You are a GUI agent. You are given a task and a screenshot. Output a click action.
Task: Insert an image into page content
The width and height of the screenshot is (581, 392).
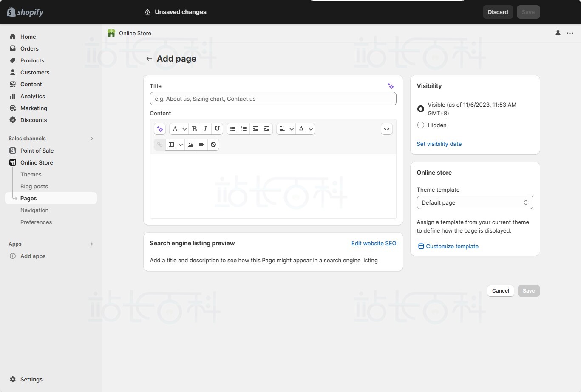click(x=190, y=145)
